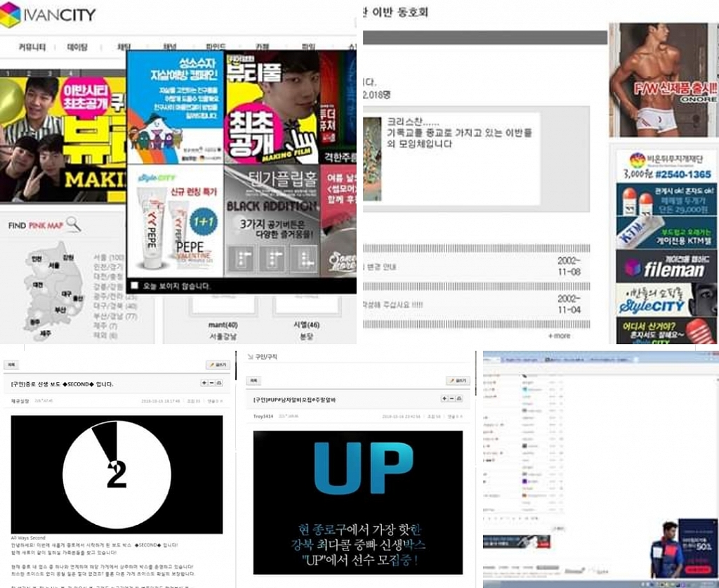
Task: Click the IVANCITY logo
Action: tap(48, 14)
